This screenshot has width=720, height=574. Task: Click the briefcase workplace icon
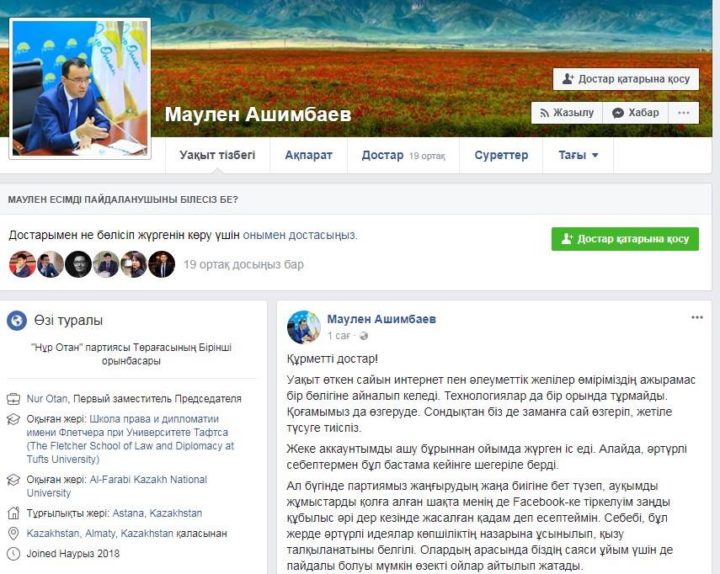click(x=13, y=399)
